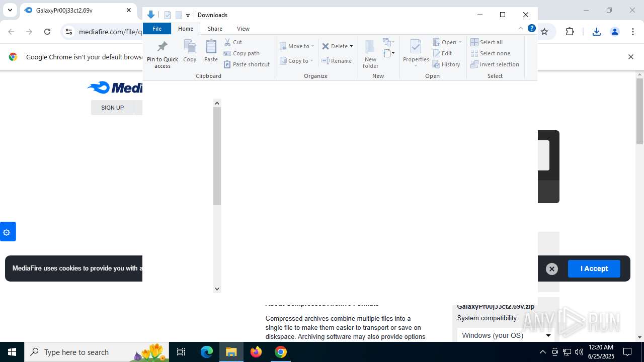Click Chrome page vertical scrollbar
Image resolution: width=644 pixels, height=362 pixels.
pos(639,111)
